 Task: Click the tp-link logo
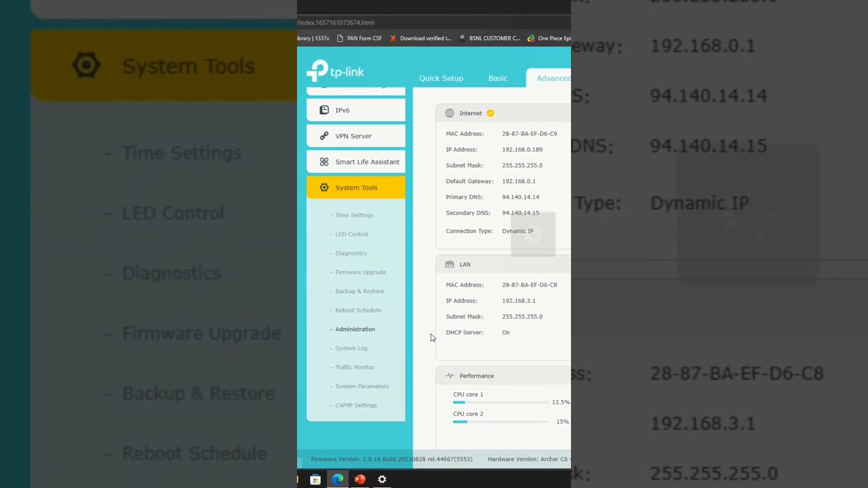coord(335,70)
